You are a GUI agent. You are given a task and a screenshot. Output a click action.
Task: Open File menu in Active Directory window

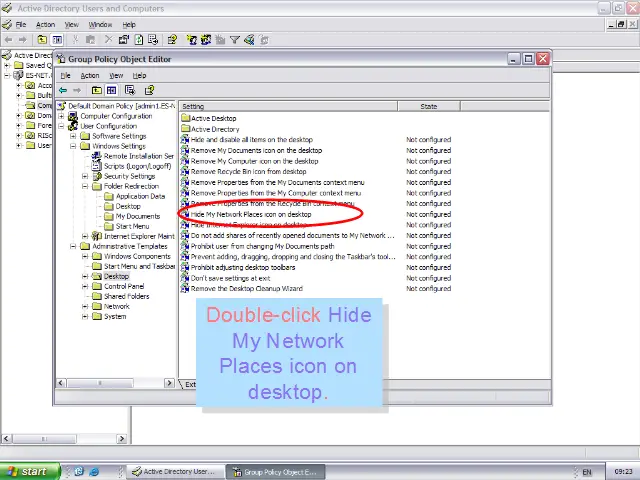(21, 25)
